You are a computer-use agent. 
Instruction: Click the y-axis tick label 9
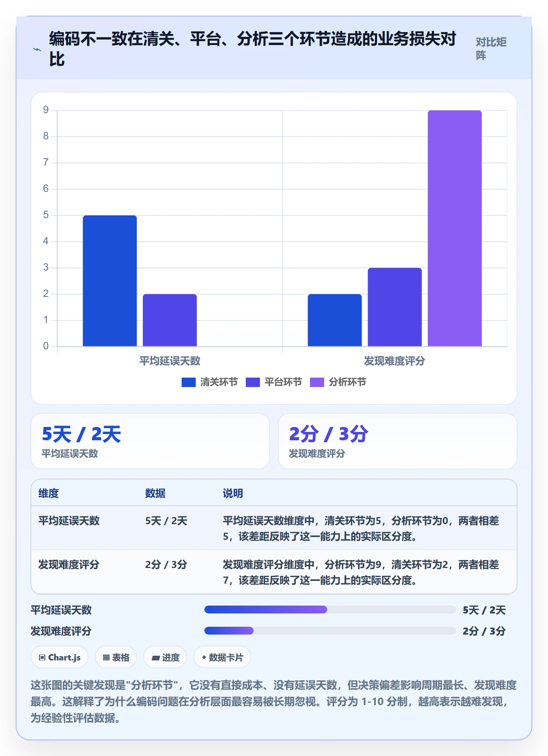46,110
